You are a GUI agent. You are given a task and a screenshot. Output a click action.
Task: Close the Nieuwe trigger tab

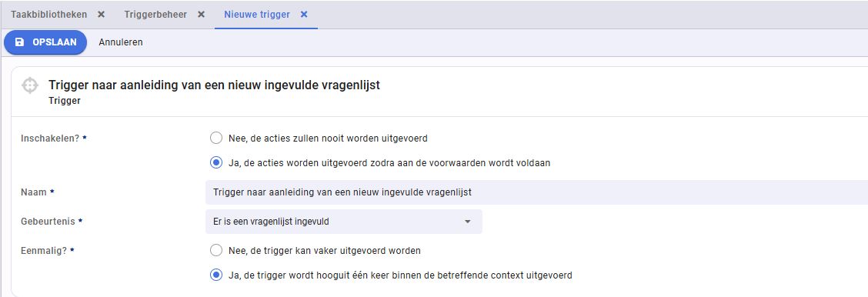click(x=304, y=15)
